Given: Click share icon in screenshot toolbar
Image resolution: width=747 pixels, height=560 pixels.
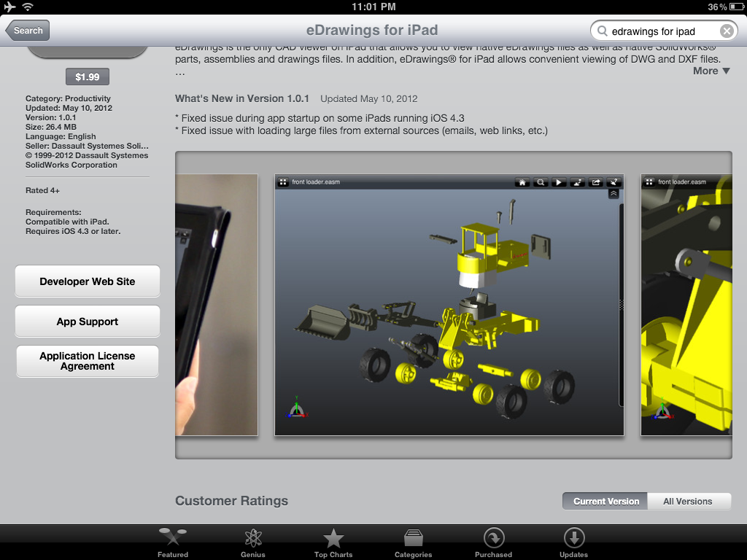Looking at the screenshot, I should coord(596,182).
